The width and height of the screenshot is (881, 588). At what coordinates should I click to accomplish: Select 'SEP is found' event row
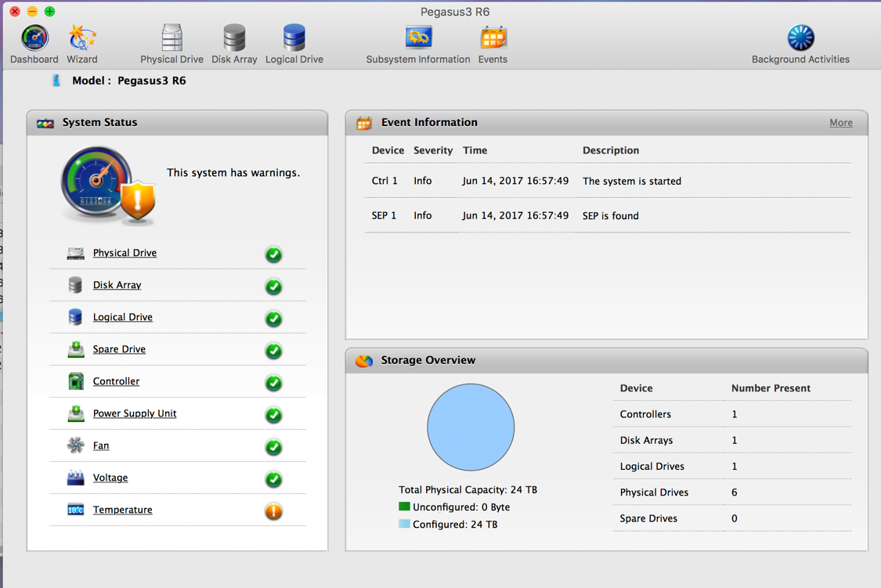tap(608, 215)
